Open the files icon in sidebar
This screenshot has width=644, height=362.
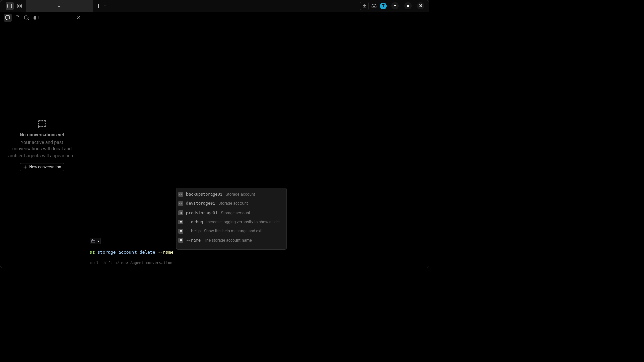point(17,18)
